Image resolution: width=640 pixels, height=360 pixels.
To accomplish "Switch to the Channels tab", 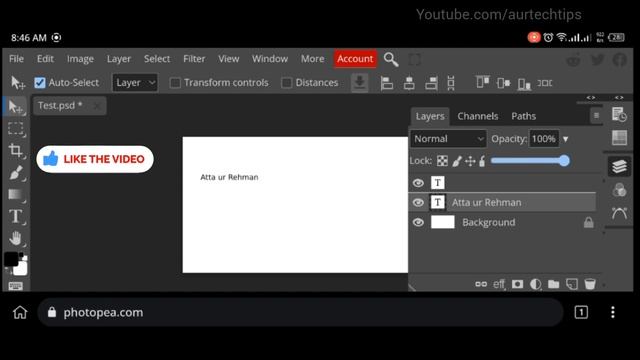I will point(478,116).
